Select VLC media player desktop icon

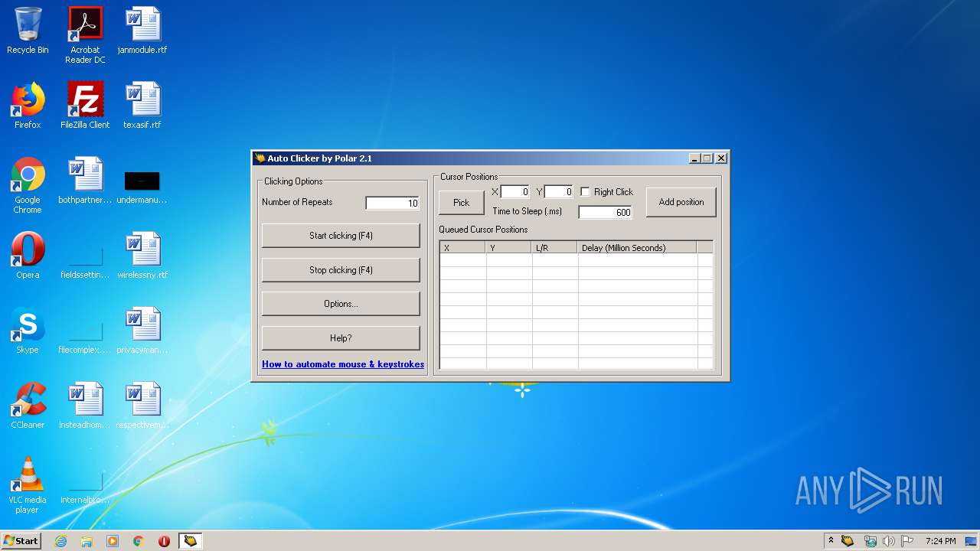tap(28, 486)
